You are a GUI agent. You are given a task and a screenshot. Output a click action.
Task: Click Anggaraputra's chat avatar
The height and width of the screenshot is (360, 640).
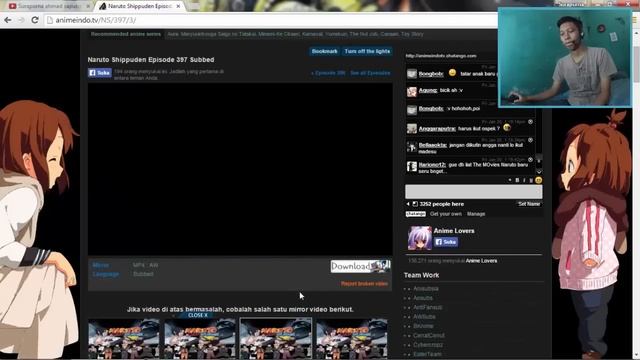(411, 129)
